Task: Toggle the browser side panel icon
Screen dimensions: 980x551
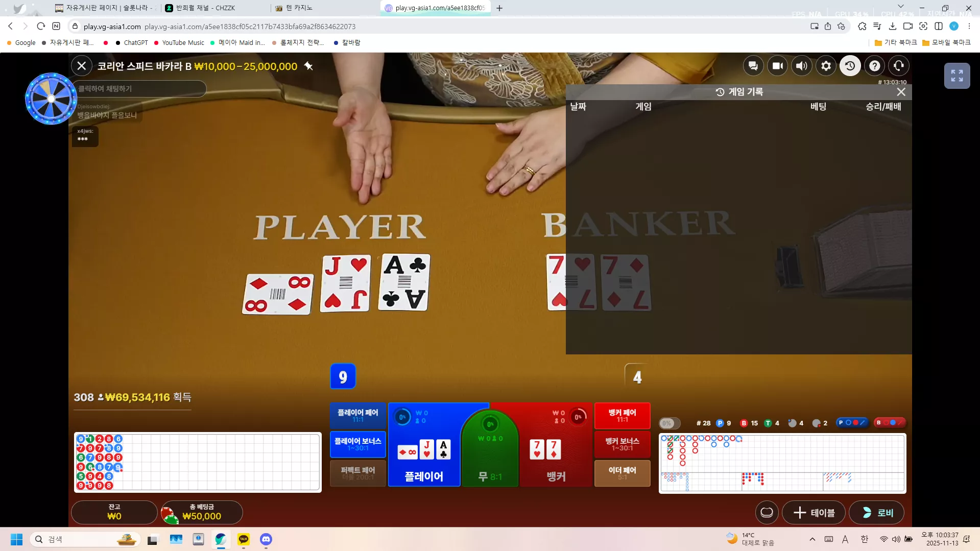Action: pyautogui.click(x=939, y=26)
